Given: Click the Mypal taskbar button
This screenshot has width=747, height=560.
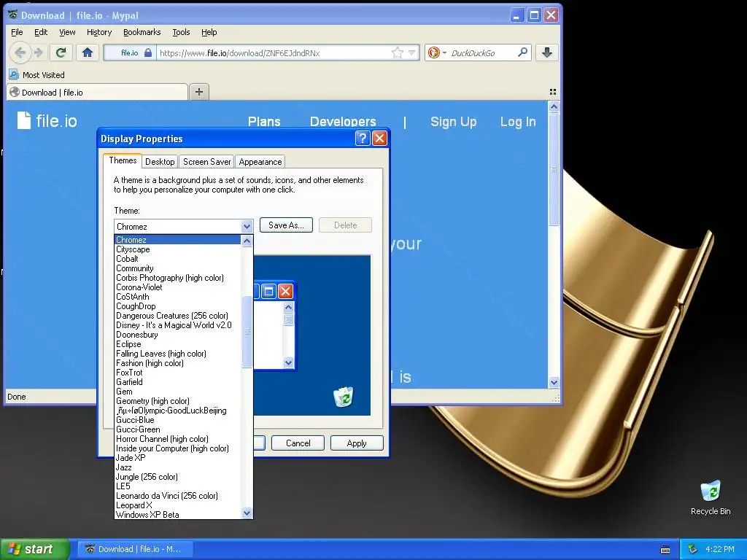Looking at the screenshot, I should [134, 549].
